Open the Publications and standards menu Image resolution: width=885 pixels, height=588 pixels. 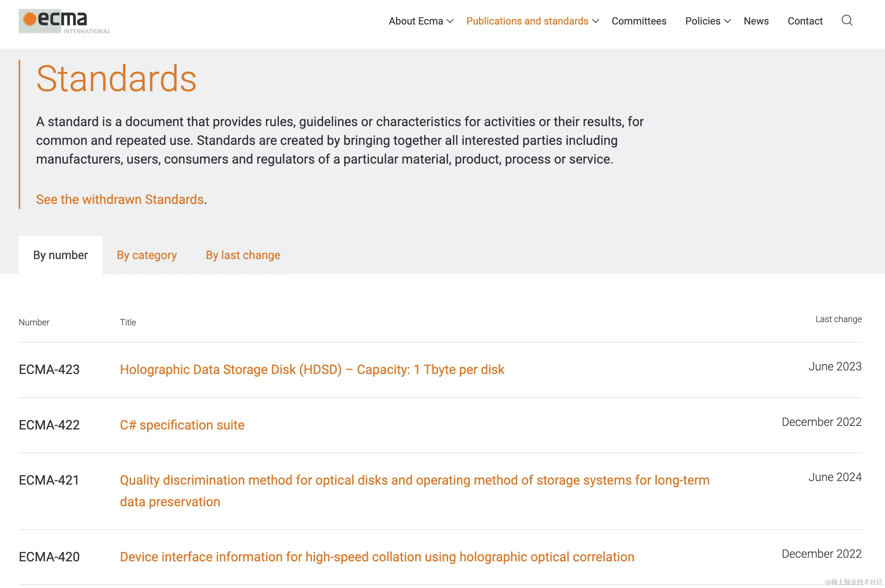coord(527,21)
